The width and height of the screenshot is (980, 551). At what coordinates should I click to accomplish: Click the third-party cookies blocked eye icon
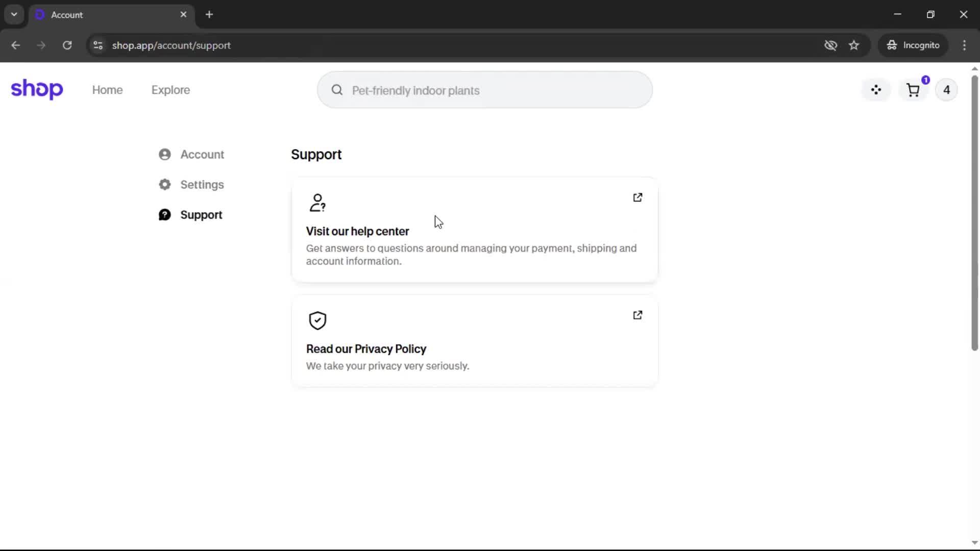click(830, 45)
